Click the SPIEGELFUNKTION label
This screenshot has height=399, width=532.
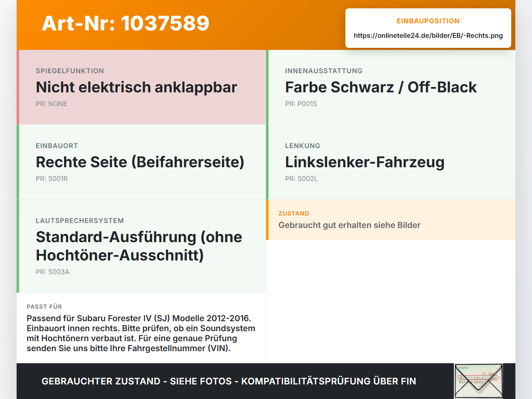pyautogui.click(x=70, y=71)
